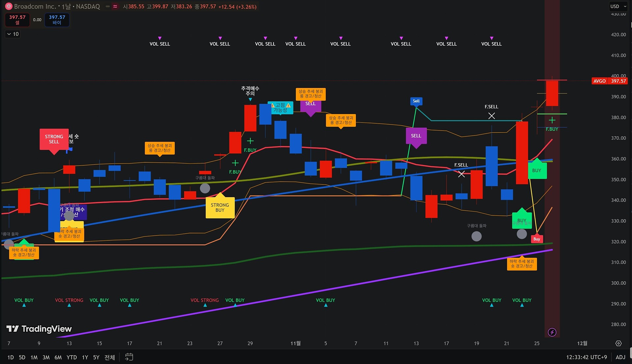Open the 1날 interval selector in title

point(66,6)
